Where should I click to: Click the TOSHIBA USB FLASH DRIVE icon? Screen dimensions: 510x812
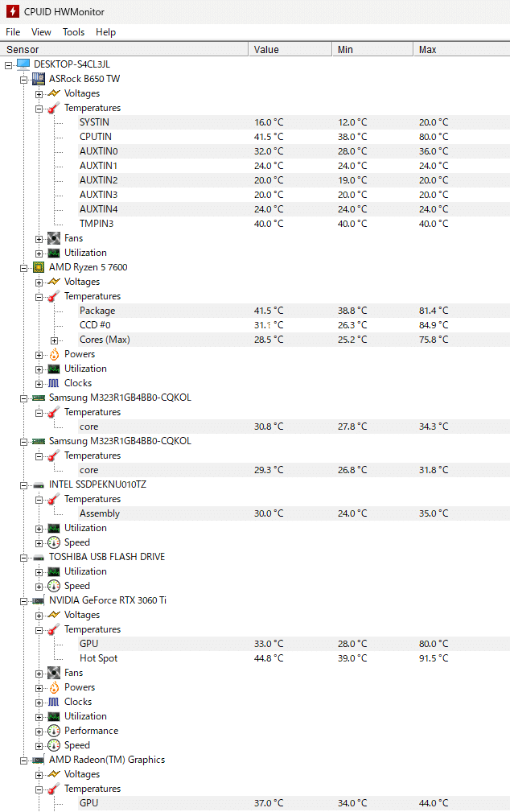point(39,558)
